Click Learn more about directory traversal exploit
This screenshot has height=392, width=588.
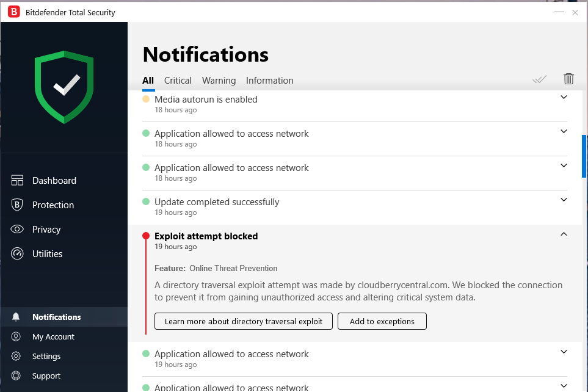(243, 321)
